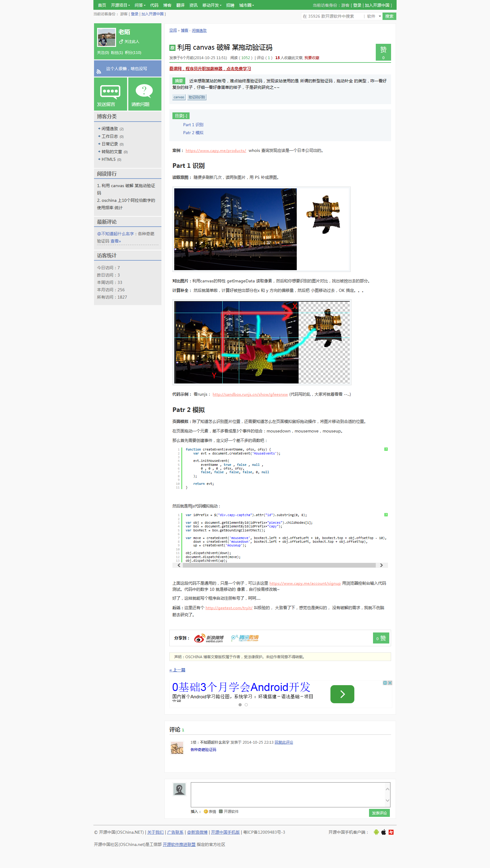Open the 翻译 menu item

tap(180, 5)
